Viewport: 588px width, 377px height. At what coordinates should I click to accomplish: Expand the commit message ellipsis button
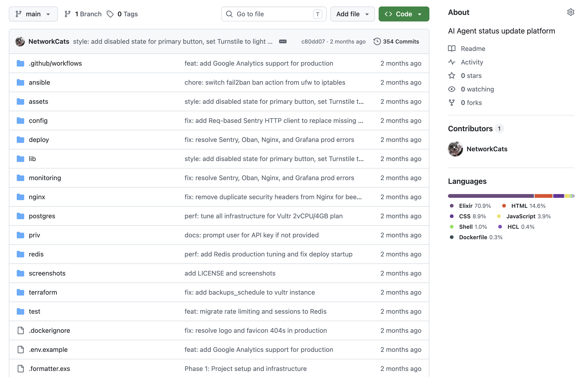[x=283, y=41]
